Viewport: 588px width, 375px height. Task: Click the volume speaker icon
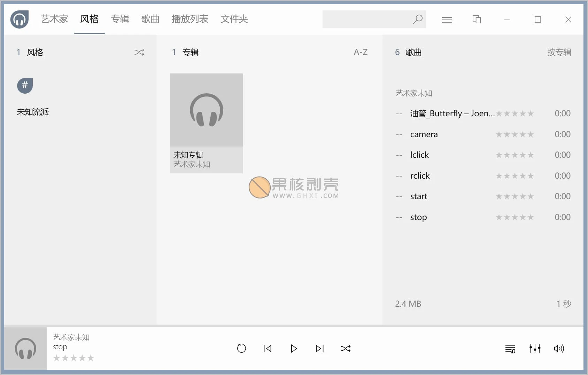point(559,349)
